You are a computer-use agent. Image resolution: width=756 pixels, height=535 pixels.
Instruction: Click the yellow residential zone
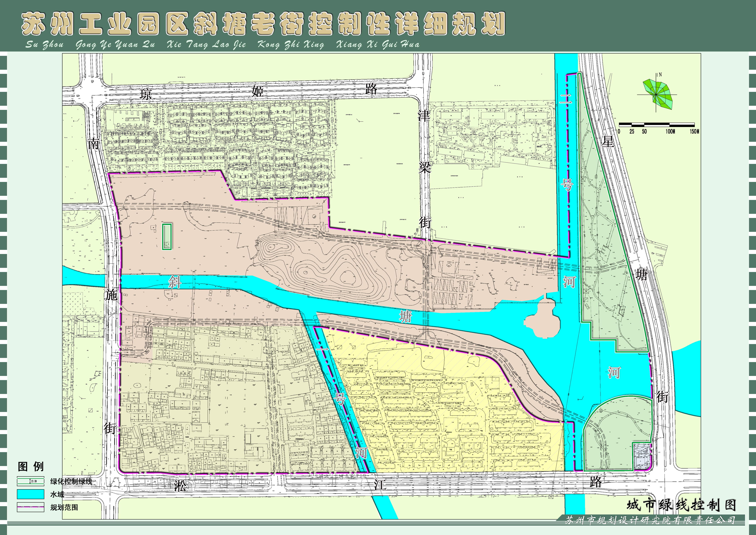445,412
